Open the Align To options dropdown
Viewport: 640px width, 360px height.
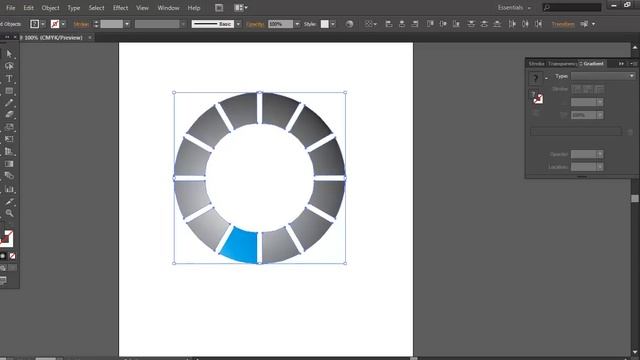click(371, 24)
